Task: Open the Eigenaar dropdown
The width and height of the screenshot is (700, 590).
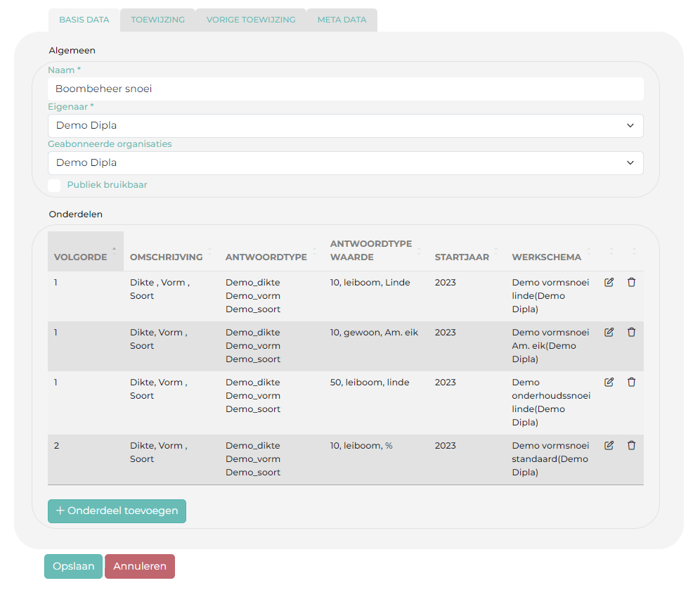Action: point(345,126)
